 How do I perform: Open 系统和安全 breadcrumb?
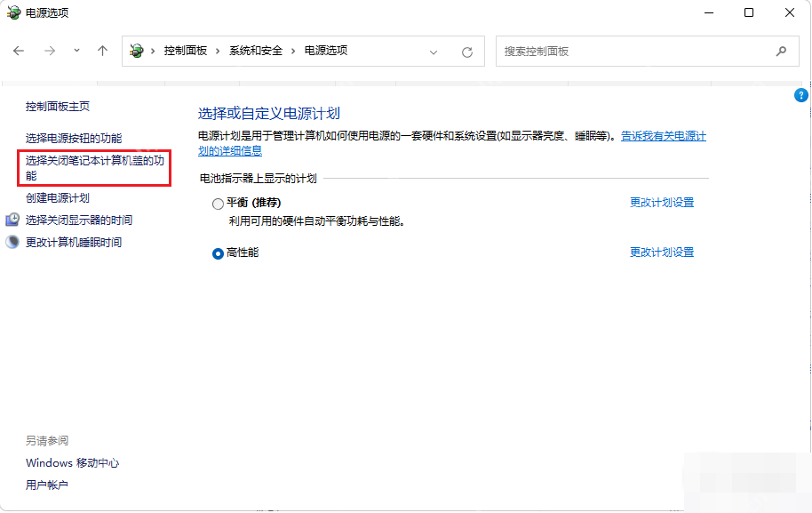256,51
